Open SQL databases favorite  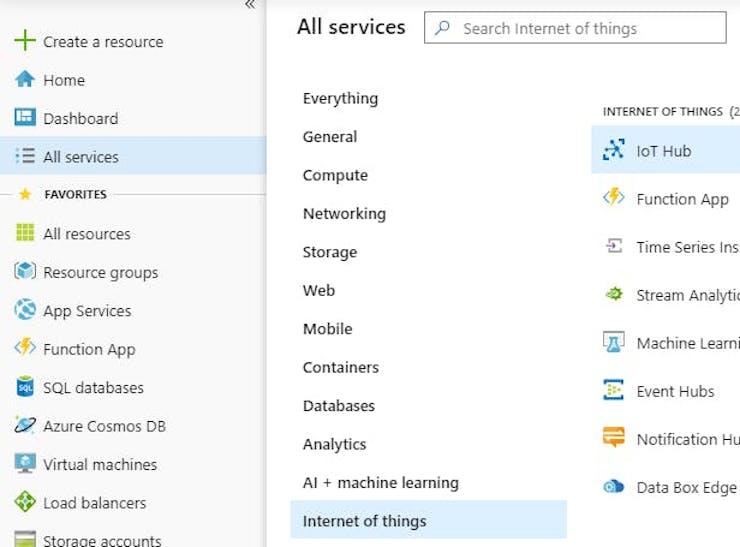(93, 387)
